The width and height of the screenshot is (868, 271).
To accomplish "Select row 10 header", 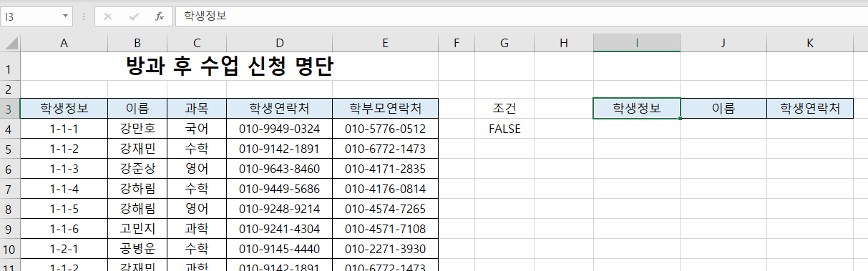I will point(10,249).
